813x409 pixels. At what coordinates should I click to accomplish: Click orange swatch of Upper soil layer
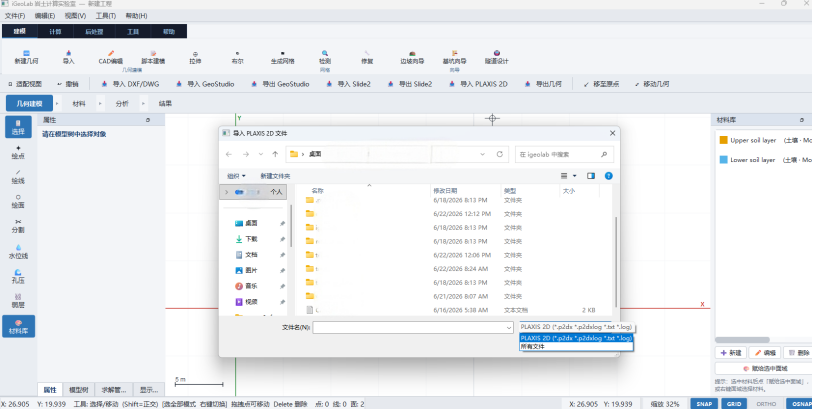point(724,140)
